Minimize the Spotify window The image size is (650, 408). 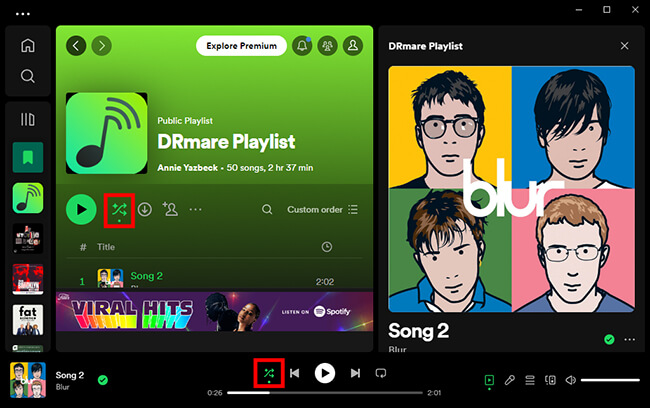(x=579, y=10)
